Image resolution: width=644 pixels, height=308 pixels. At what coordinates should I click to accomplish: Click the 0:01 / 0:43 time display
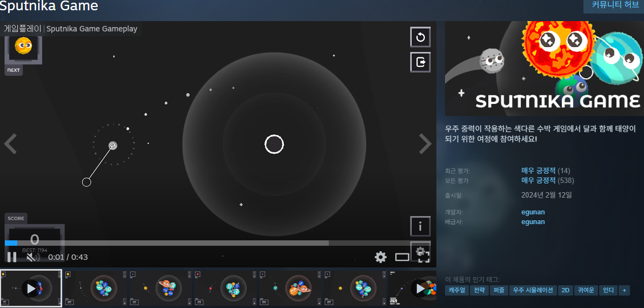point(68,258)
